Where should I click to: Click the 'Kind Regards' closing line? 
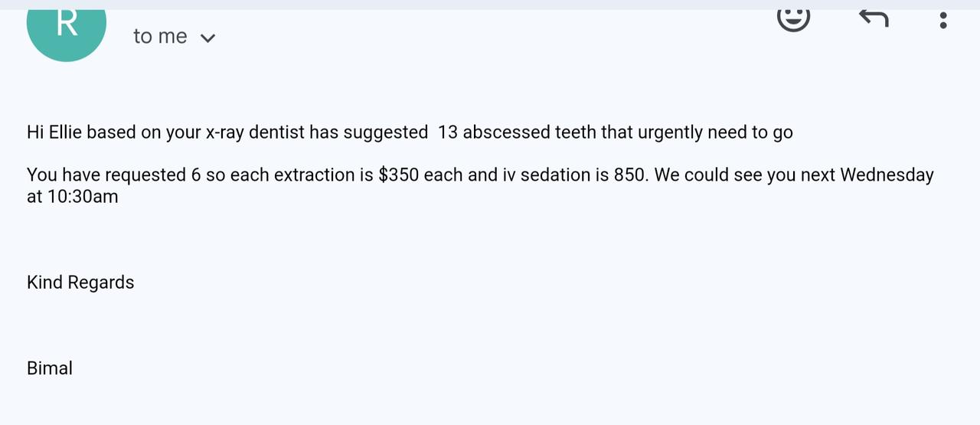pyautogui.click(x=80, y=283)
